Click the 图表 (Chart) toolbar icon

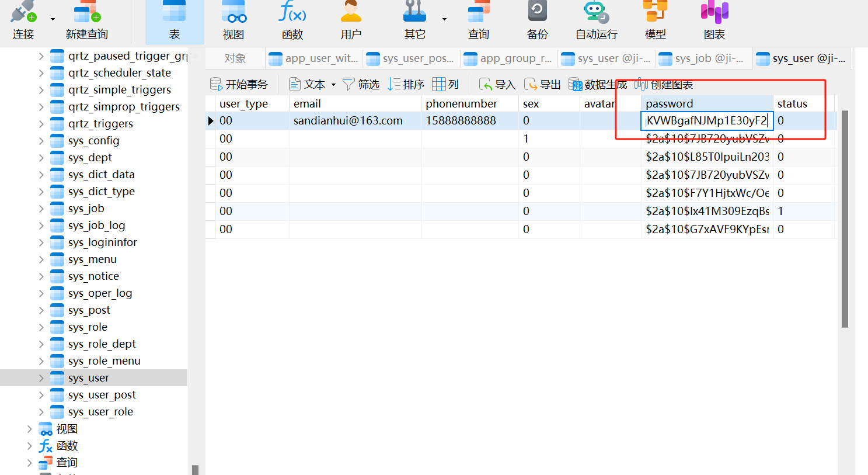pos(714,21)
